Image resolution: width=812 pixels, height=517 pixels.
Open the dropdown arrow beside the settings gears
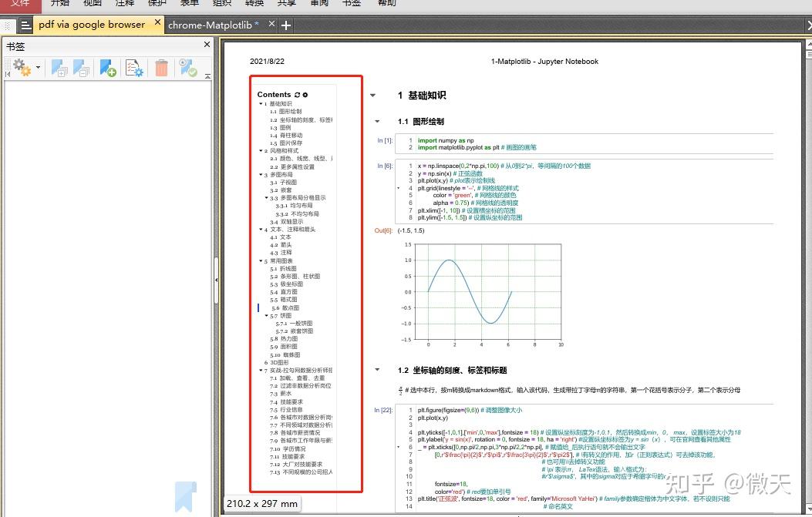tap(36, 67)
